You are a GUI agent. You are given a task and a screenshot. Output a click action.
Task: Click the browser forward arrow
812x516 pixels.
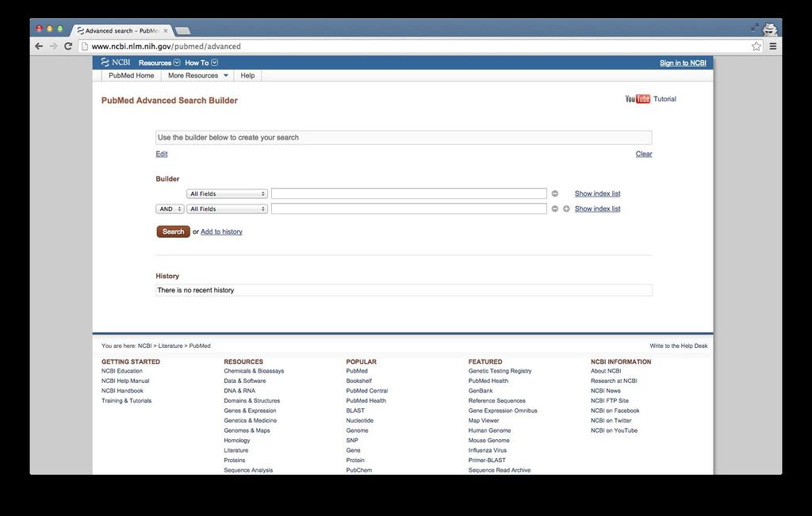[x=53, y=46]
